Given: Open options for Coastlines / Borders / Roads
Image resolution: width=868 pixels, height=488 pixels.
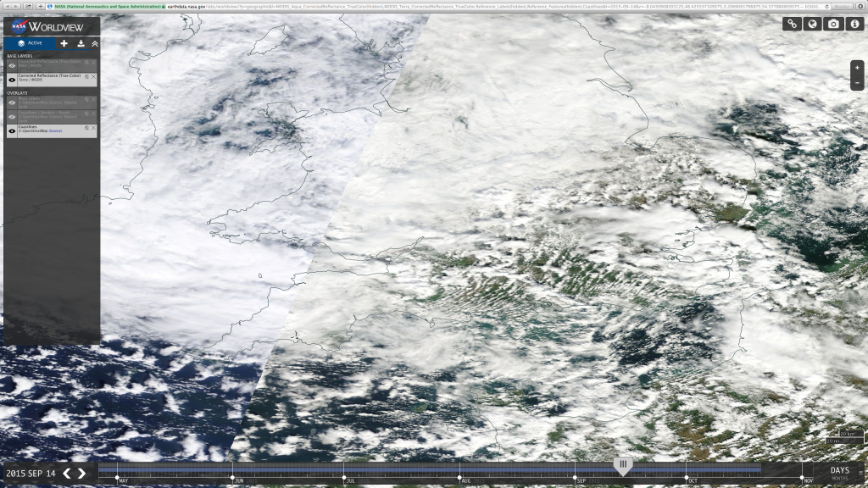Looking at the screenshot, I should (x=87, y=114).
